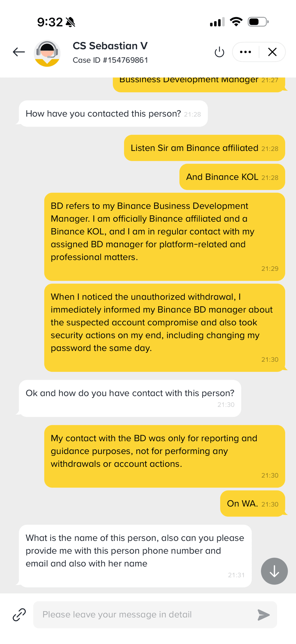Image resolution: width=296 pixels, height=644 pixels.
Task: Tap the CS Sebastian V name header
Action: pyautogui.click(x=110, y=46)
